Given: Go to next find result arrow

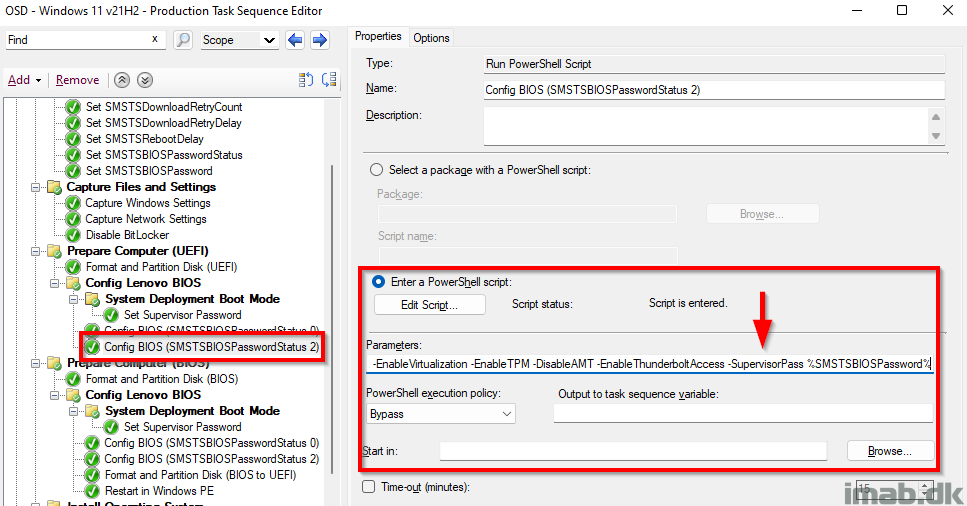Looking at the screenshot, I should click(320, 40).
